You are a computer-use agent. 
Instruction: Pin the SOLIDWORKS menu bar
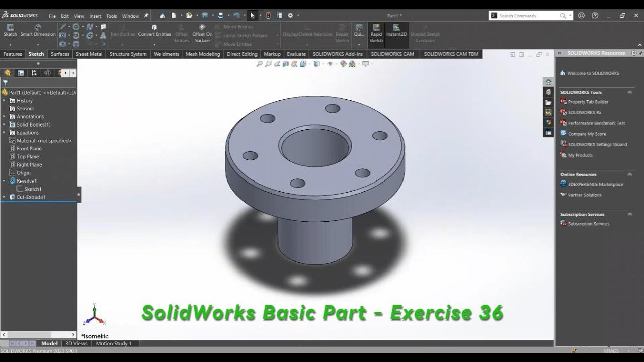146,16
